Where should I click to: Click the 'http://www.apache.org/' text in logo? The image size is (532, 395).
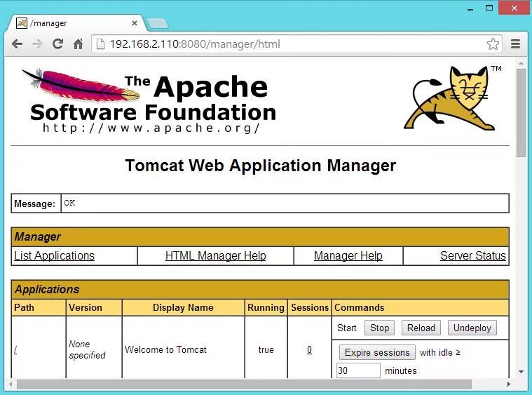point(151,128)
